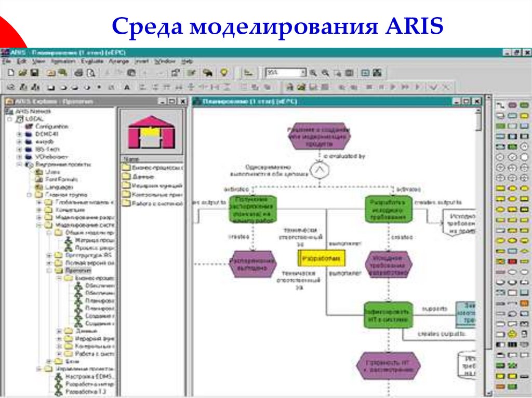532x398 pixels.
Task: Select Данные folder in the list pane
Action: [x=143, y=176]
